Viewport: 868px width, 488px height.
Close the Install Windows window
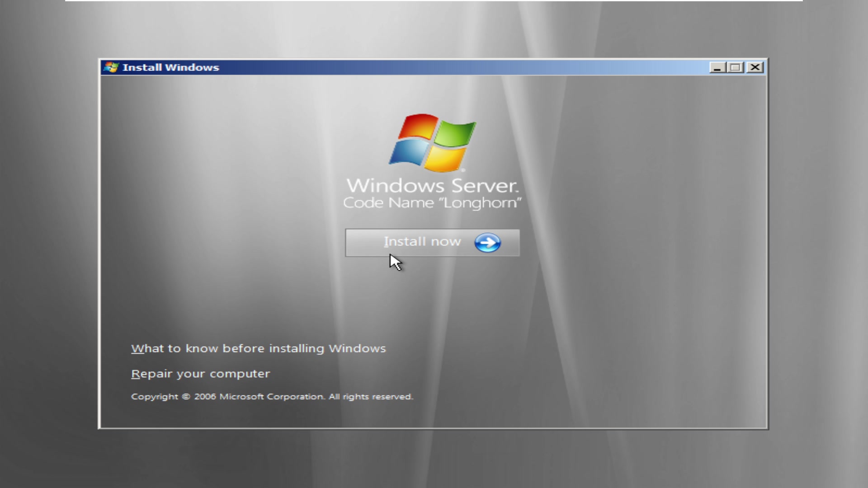click(755, 67)
